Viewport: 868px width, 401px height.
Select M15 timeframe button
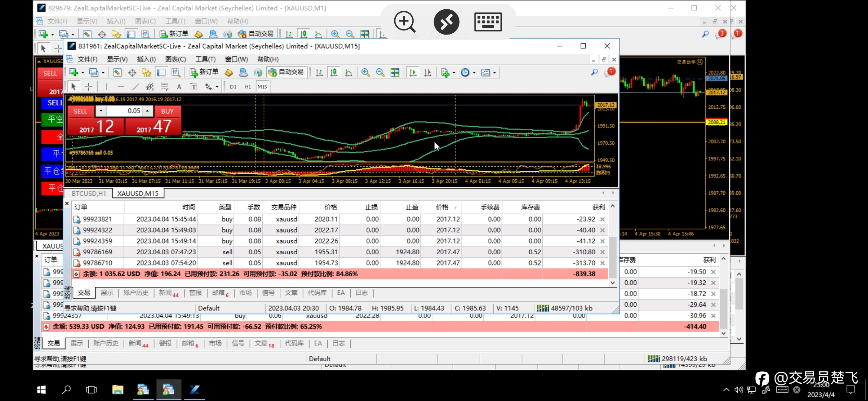click(x=262, y=87)
